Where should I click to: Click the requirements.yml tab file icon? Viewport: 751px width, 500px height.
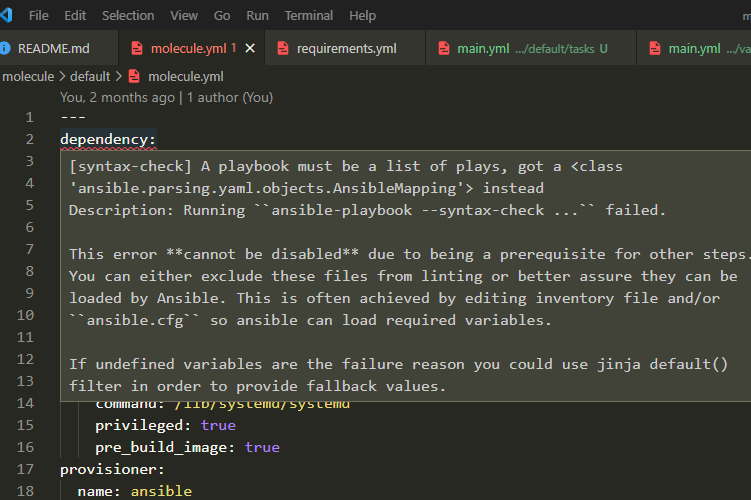pos(283,48)
